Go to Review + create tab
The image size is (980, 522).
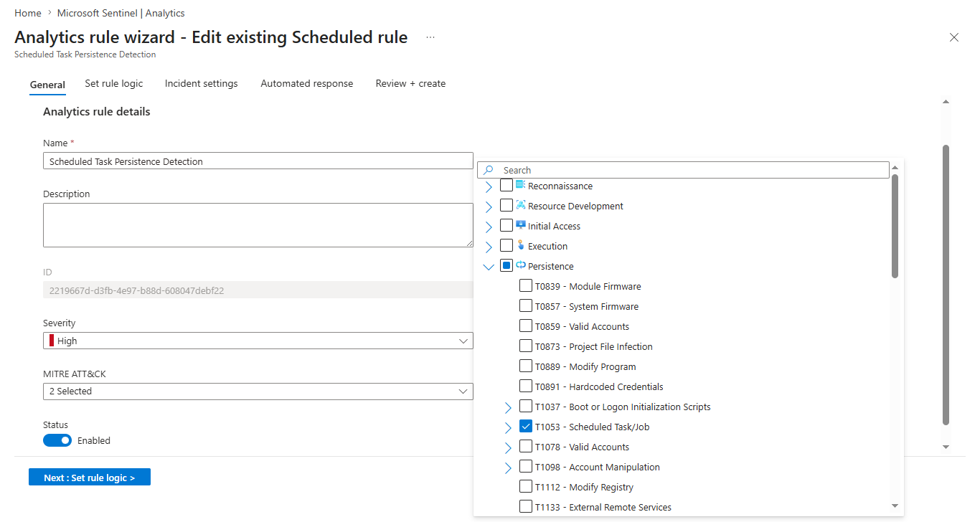411,83
